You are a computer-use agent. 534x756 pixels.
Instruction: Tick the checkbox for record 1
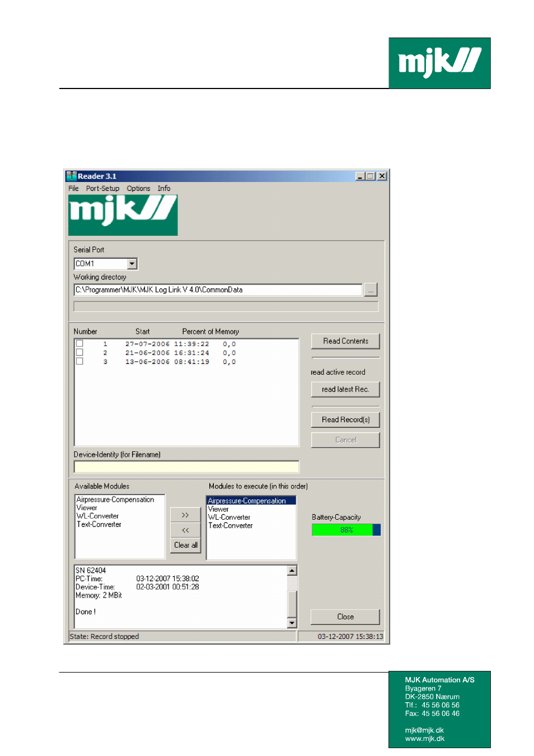tap(79, 343)
